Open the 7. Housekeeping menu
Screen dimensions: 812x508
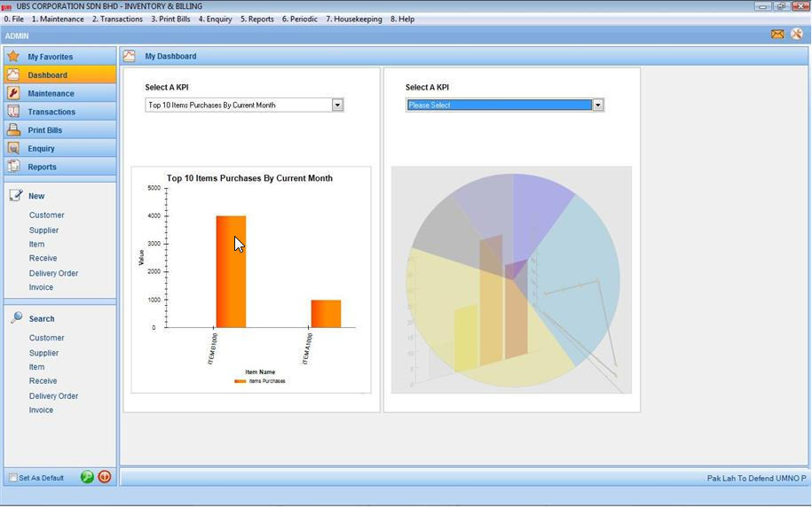[x=354, y=20]
